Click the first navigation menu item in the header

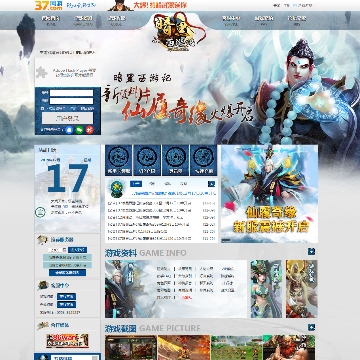(x=51, y=20)
